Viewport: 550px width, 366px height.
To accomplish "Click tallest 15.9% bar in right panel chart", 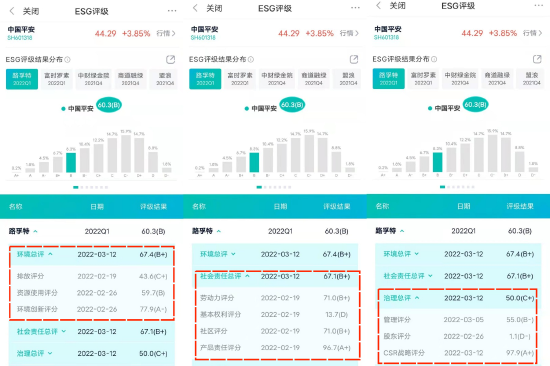I will [492, 153].
